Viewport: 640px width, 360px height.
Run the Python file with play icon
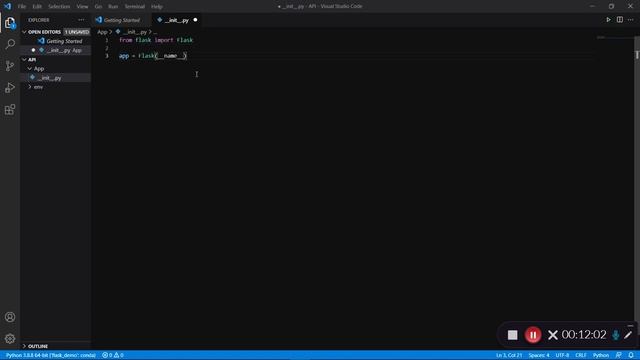608,20
